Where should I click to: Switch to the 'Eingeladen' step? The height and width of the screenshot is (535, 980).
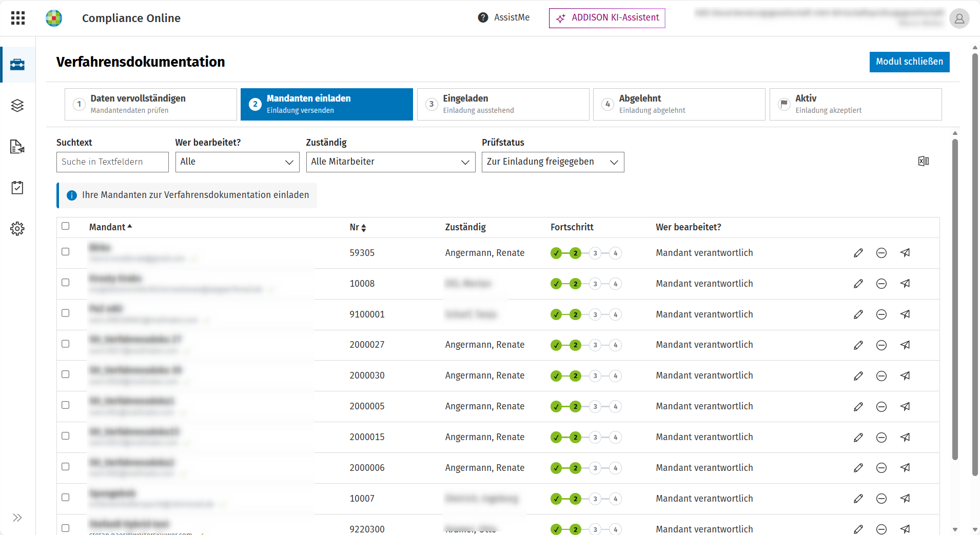[x=503, y=104]
